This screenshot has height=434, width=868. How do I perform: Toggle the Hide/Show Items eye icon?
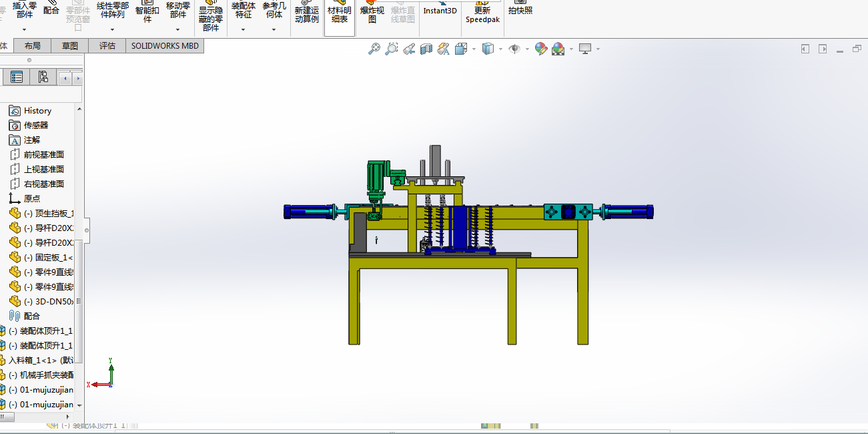click(x=514, y=49)
